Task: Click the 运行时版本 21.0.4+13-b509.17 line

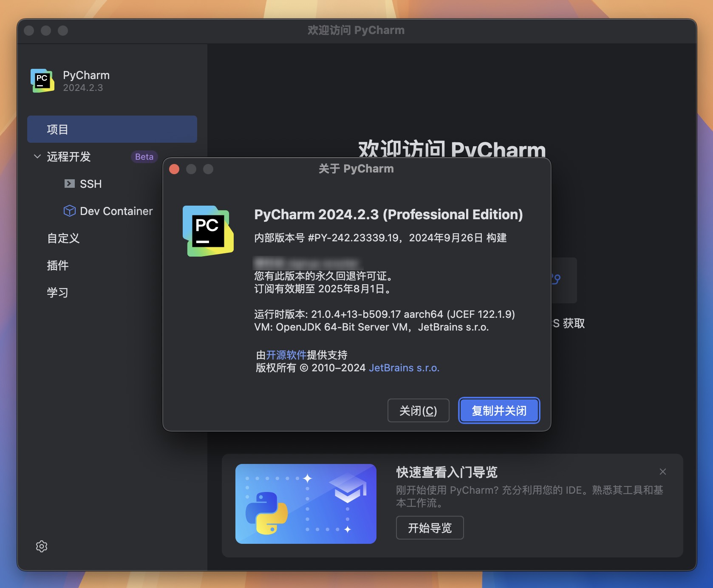Action: tap(385, 314)
